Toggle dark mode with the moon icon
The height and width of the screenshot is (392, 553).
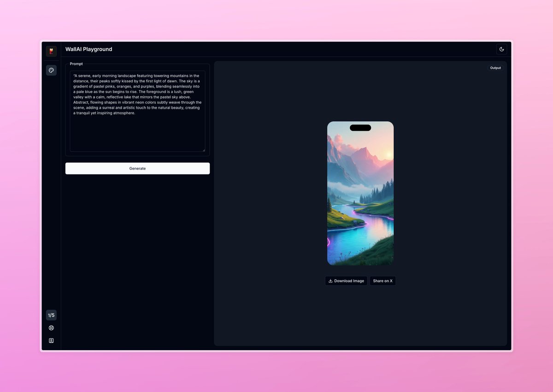[x=502, y=49]
